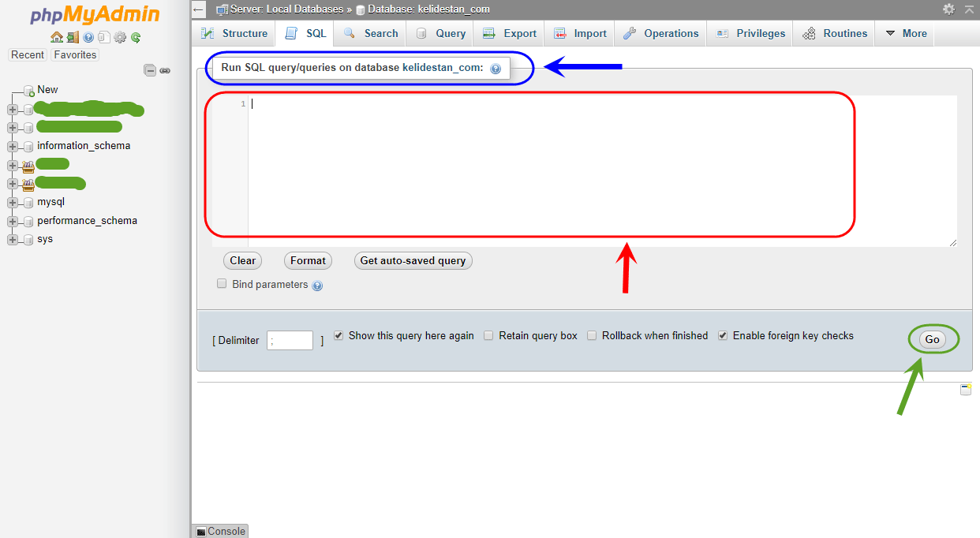Focus the SQL query editor text area
Image resolution: width=980 pixels, height=538 pixels.
tap(585, 171)
